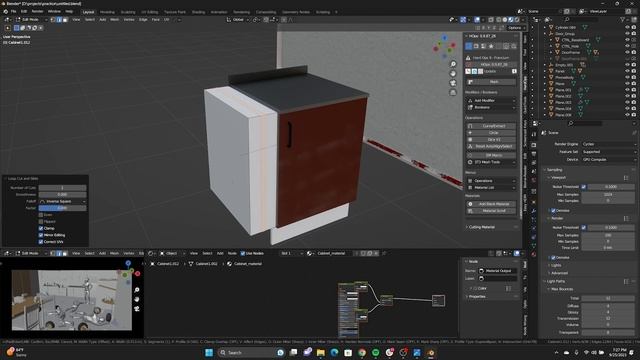Open File Explorer from the taskbar
This screenshot has width=640, height=360.
click(321, 352)
